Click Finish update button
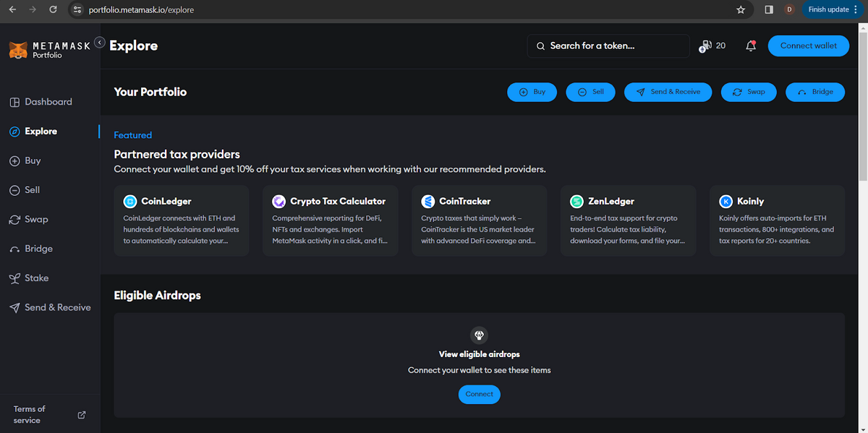Image resolution: width=868 pixels, height=433 pixels. (x=833, y=9)
